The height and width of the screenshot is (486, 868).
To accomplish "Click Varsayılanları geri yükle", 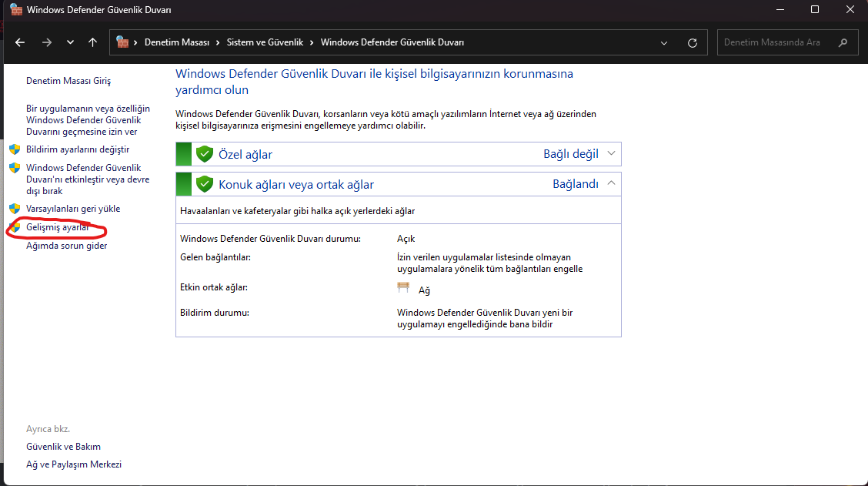I will (x=73, y=209).
